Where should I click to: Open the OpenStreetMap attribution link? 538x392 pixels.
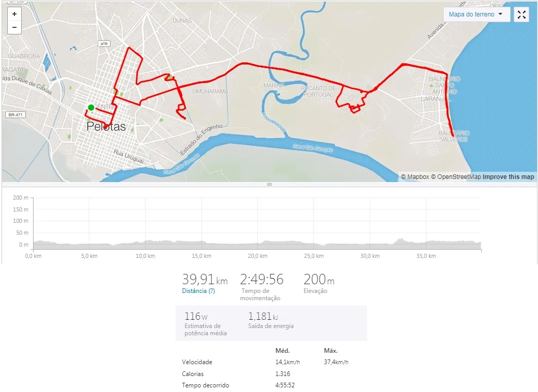[x=456, y=177]
